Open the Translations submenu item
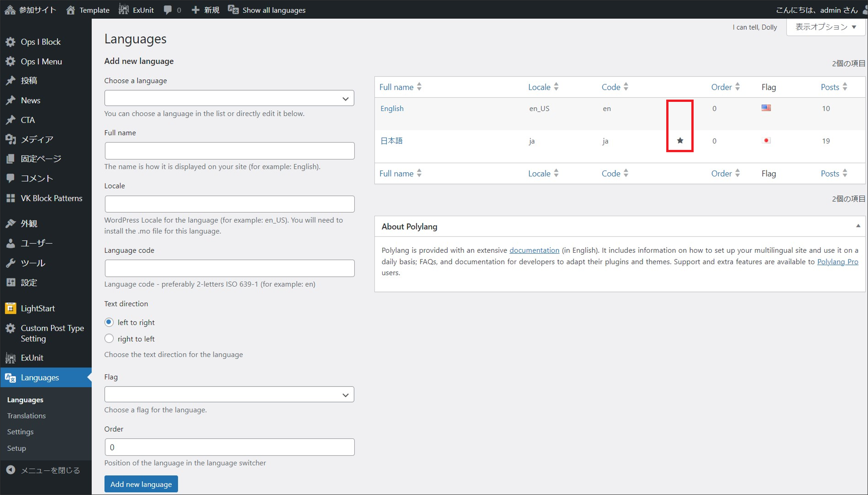This screenshot has height=495, width=868. (x=26, y=415)
